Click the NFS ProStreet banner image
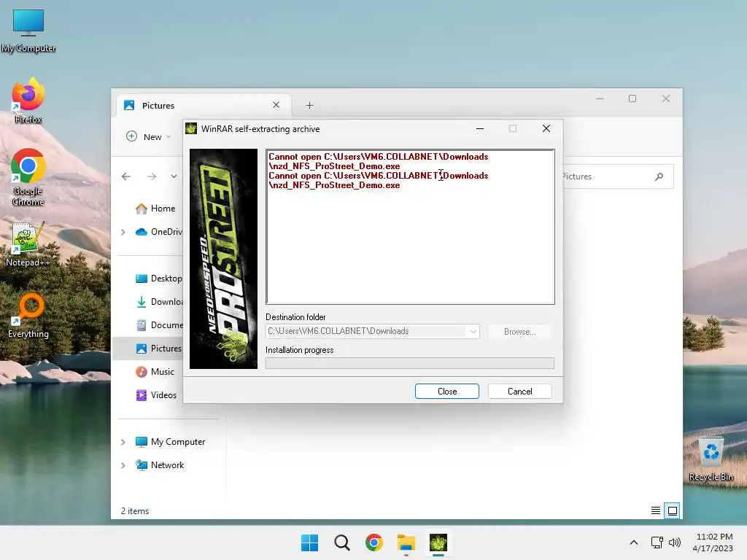747x560 pixels. [x=223, y=259]
